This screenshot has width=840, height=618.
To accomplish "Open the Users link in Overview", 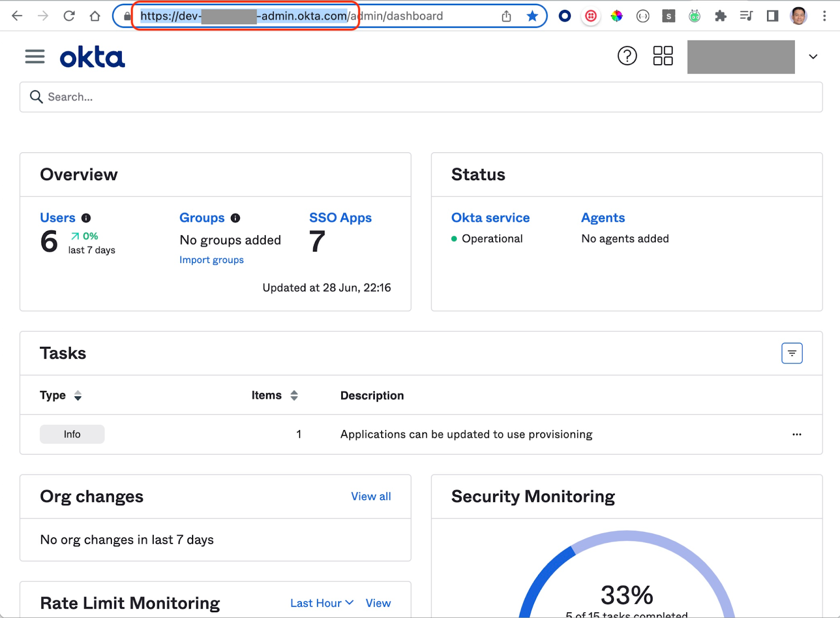I will pyautogui.click(x=58, y=218).
